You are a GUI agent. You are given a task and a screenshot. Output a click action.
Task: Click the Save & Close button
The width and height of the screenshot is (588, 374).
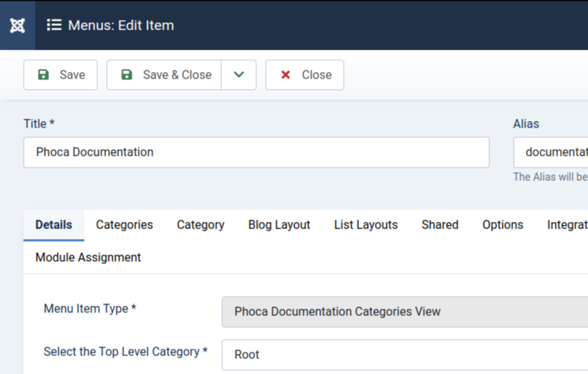coord(165,75)
